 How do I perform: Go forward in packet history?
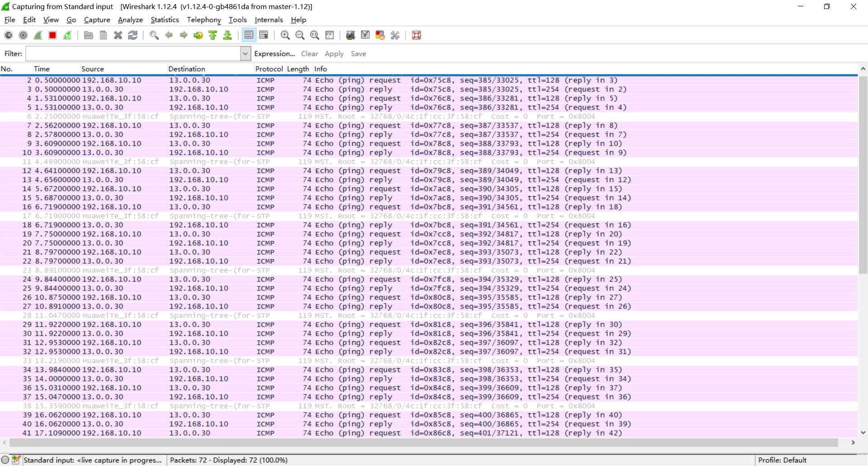(184, 35)
